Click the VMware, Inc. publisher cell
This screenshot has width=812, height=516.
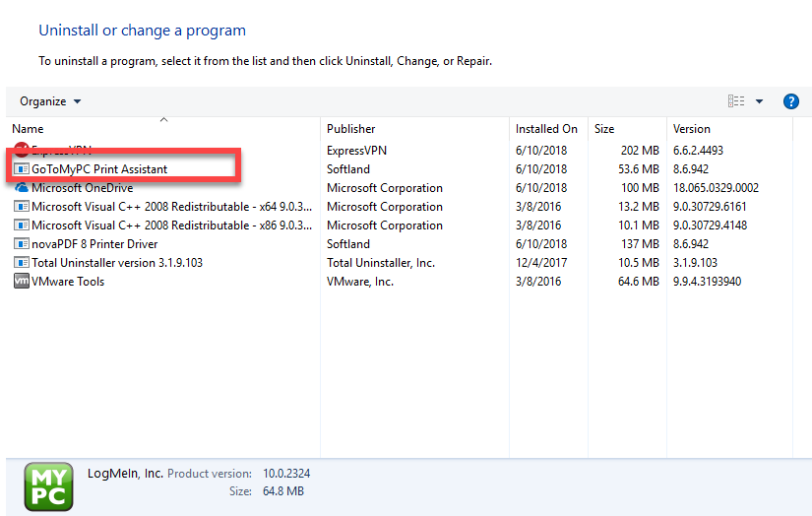coord(360,281)
